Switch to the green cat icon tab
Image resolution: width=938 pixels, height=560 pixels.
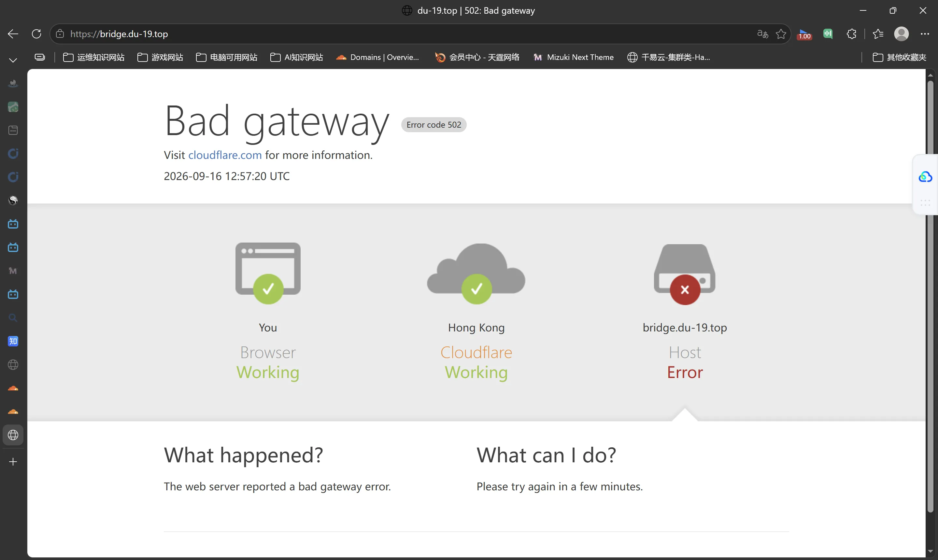coord(13,107)
